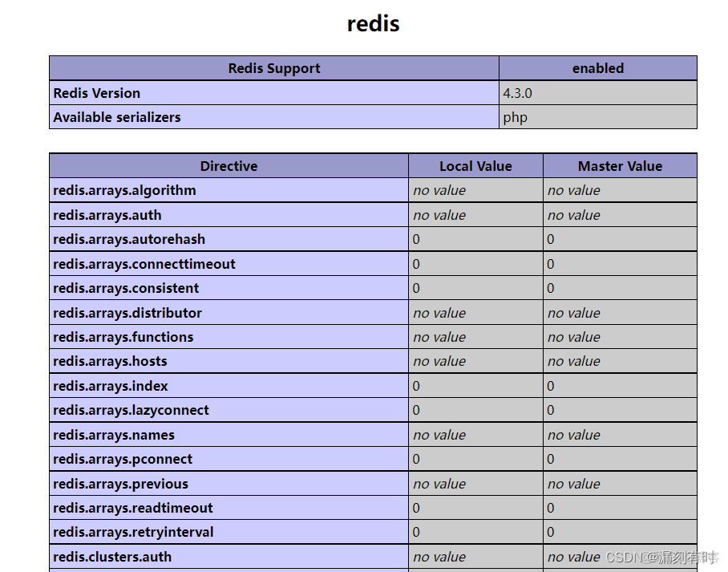Click the "Master Value" column header
The height and width of the screenshot is (572, 728).
619,165
